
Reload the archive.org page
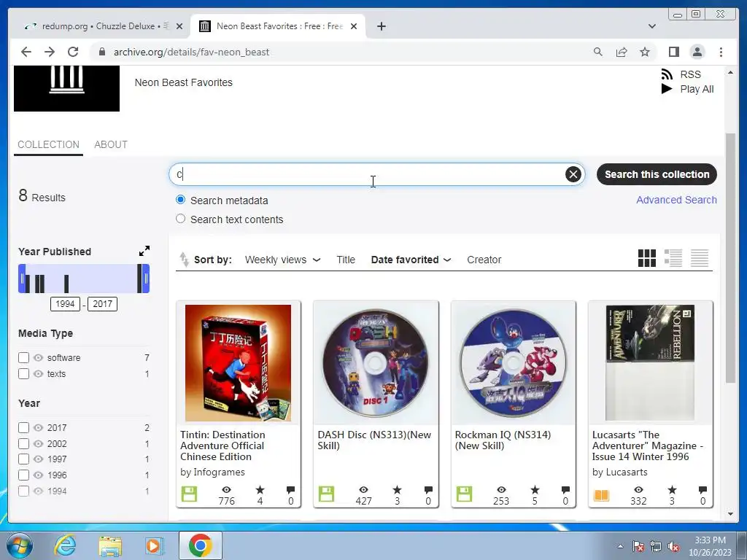point(73,52)
